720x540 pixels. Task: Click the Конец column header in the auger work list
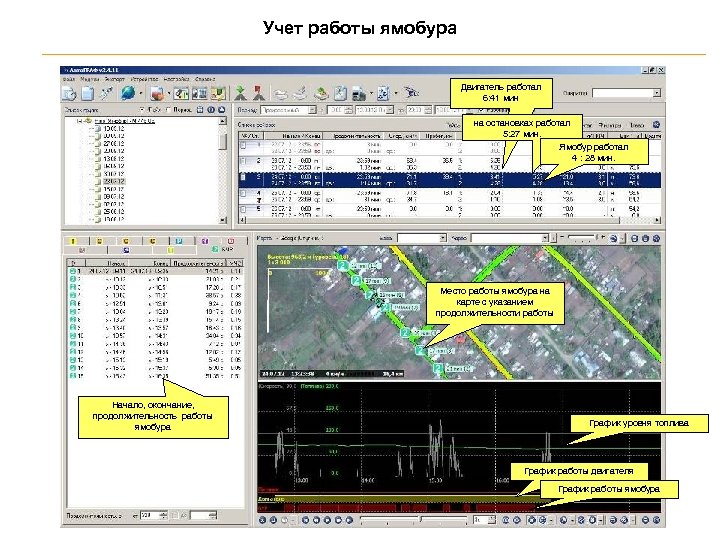click(x=149, y=263)
